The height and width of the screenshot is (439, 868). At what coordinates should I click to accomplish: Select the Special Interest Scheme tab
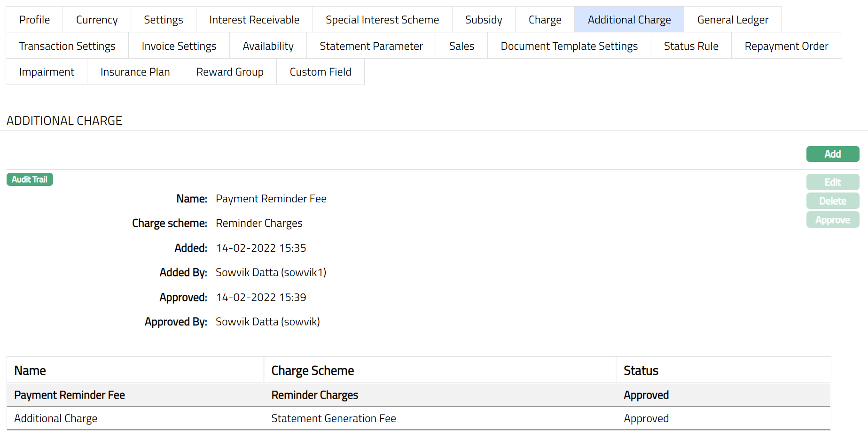click(x=382, y=20)
